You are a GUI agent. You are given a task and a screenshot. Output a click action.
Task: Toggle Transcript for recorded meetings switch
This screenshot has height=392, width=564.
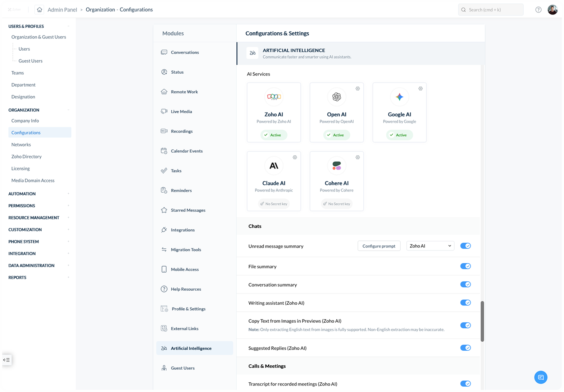tap(465, 384)
